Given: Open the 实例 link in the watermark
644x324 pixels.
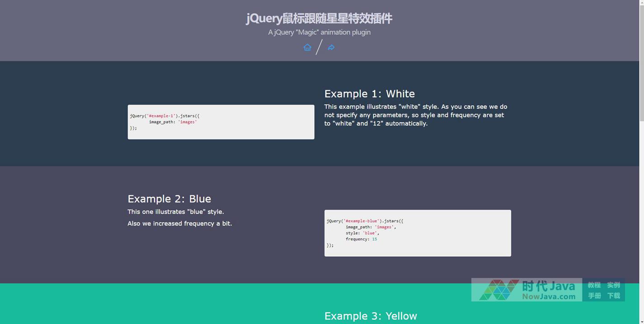Looking at the screenshot, I should (613, 285).
